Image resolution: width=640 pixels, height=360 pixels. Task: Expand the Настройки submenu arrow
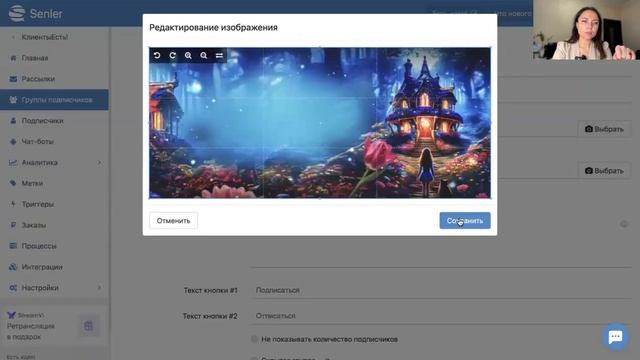(x=99, y=288)
